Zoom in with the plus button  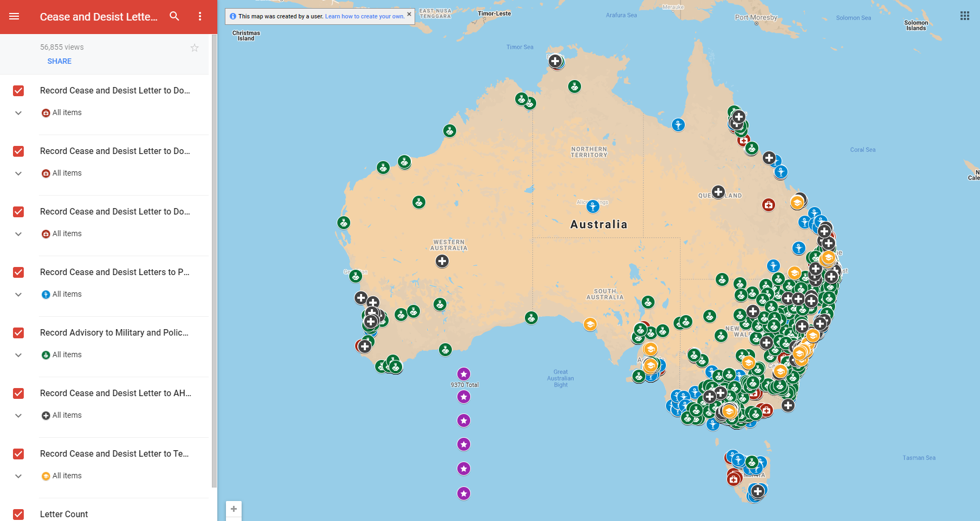coord(234,509)
